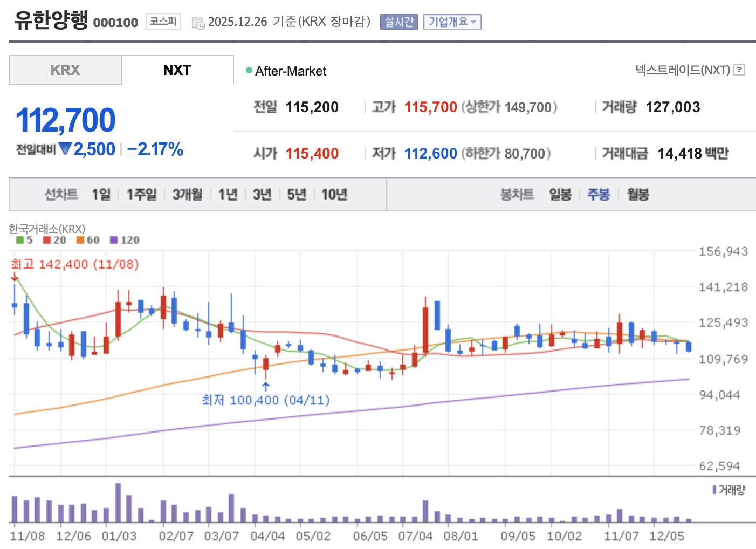Show the 월봉 monthly candle chart
Viewport: 756px width, 549px height.
point(638,194)
